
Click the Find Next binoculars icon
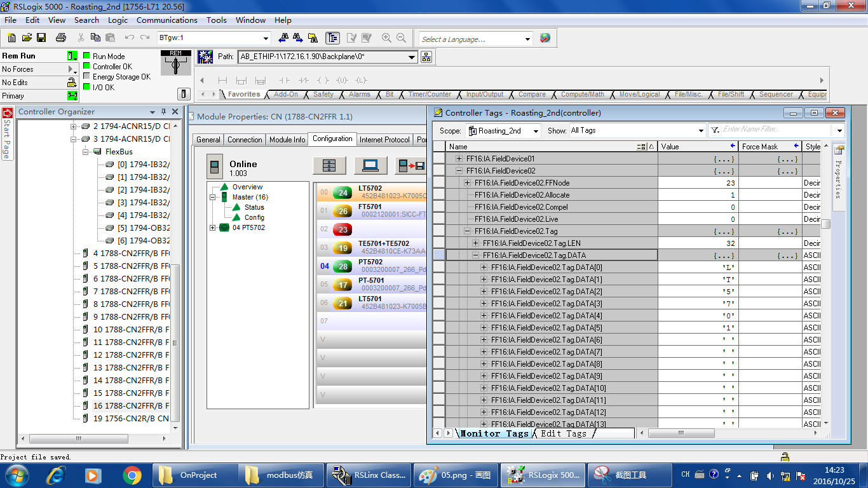coord(298,38)
